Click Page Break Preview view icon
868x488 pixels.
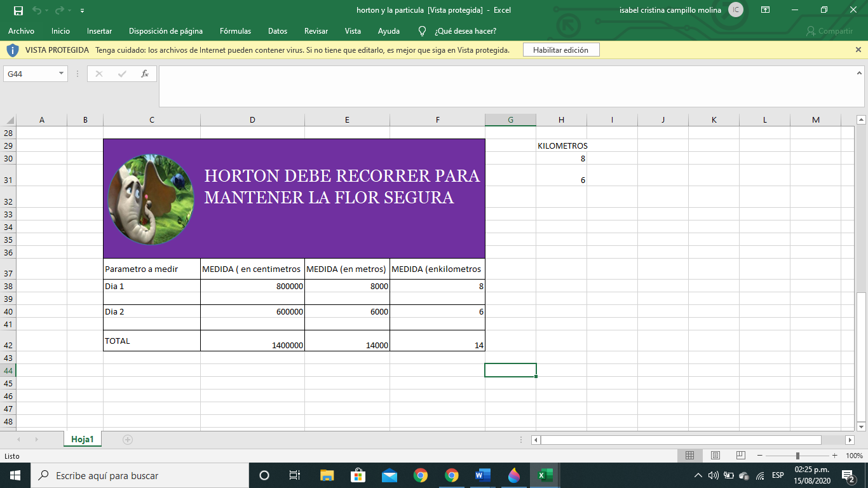[740, 456]
